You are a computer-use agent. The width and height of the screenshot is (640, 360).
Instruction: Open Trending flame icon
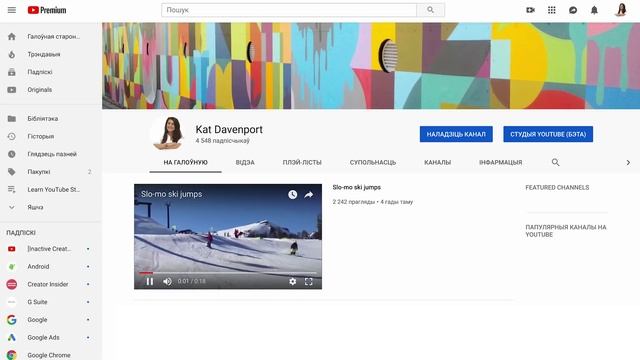coord(12,54)
